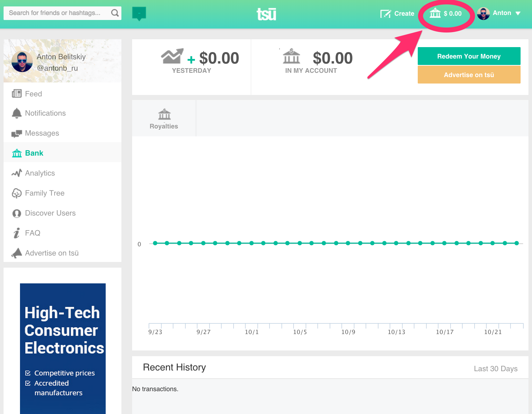The image size is (532, 414).
Task: Click the Anton username in header
Action: click(x=502, y=13)
